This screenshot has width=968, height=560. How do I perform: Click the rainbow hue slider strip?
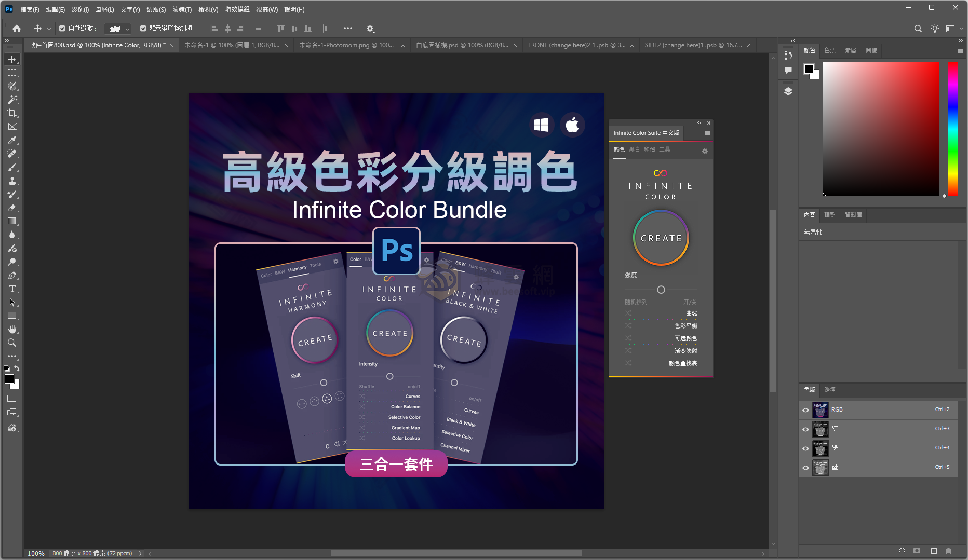[952, 129]
